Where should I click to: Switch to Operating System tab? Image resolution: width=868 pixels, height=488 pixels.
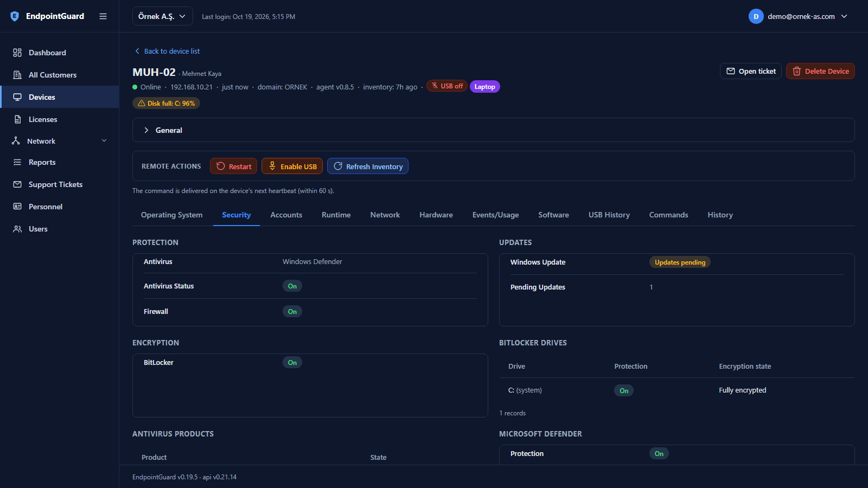[x=171, y=215]
